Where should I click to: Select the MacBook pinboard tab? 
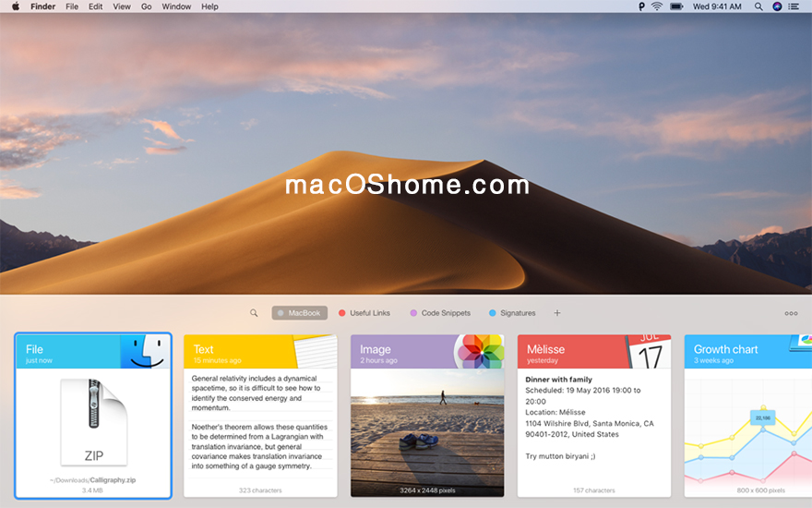[x=299, y=313]
